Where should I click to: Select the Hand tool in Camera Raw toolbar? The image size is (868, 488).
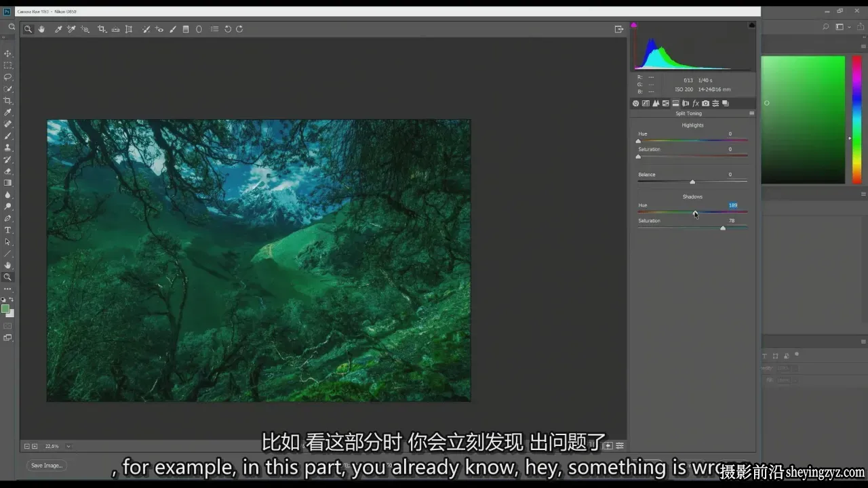coord(41,29)
